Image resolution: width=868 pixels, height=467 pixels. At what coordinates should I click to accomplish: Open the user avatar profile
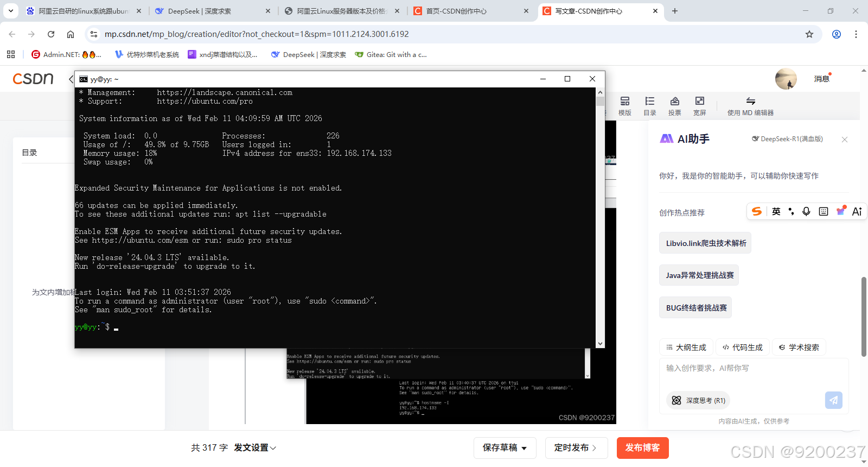[x=786, y=79]
